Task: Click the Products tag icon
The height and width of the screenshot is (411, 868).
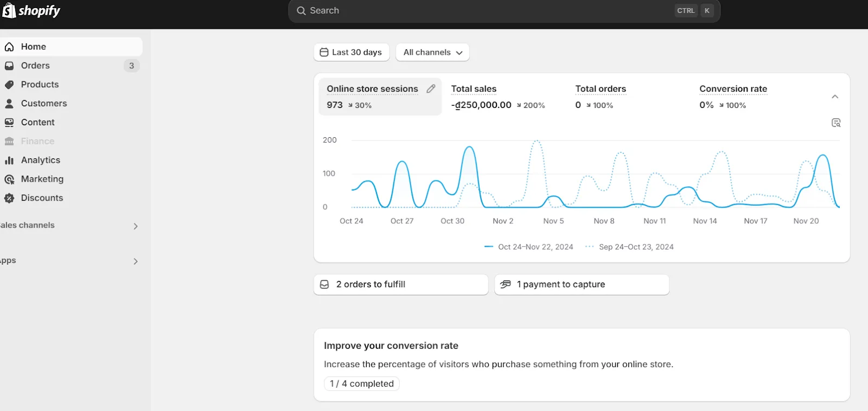Action: click(9, 85)
